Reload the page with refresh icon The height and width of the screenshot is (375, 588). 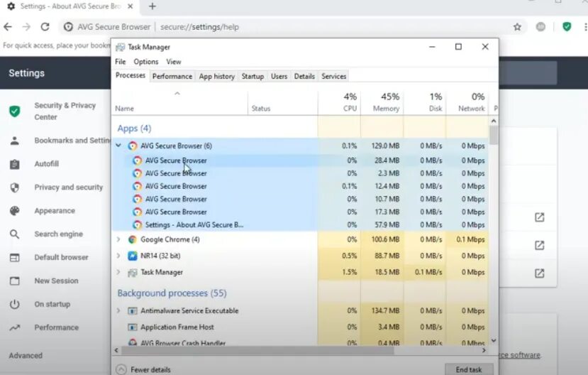tap(45, 27)
